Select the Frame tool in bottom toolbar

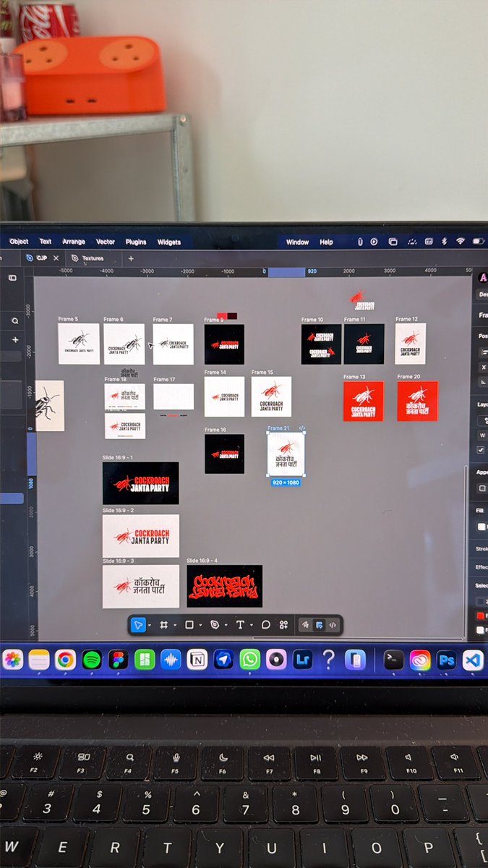164,625
